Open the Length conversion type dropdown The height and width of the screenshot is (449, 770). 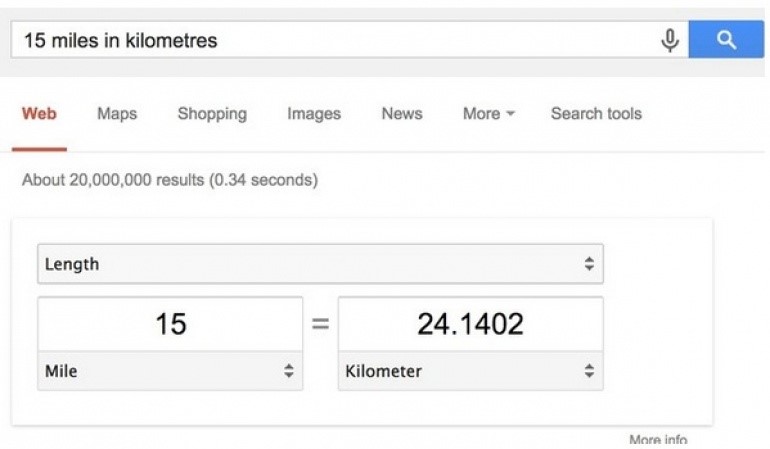click(320, 265)
